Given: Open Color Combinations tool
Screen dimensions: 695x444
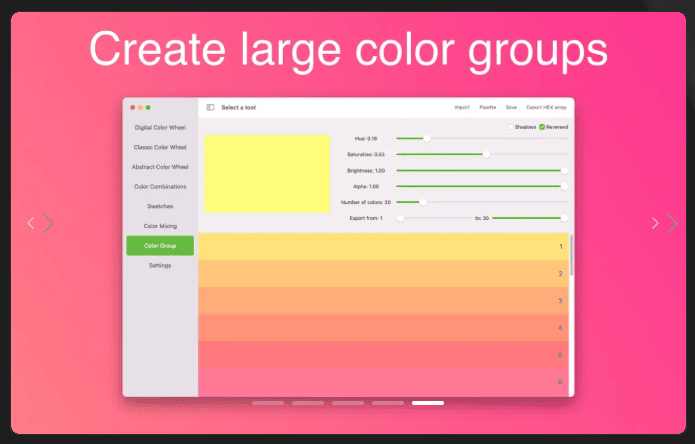Looking at the screenshot, I should [160, 187].
